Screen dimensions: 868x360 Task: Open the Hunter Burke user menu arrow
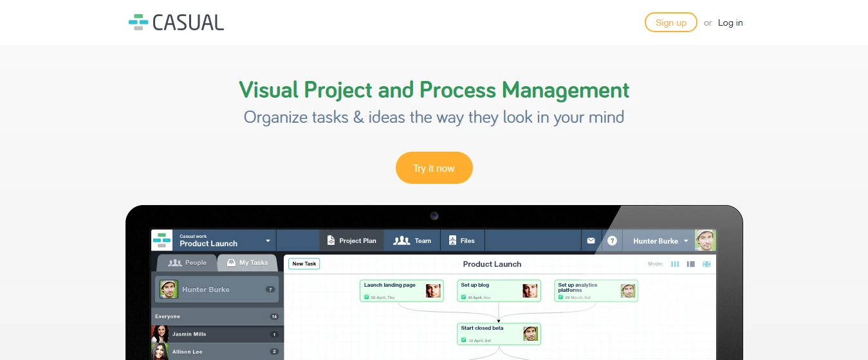(x=686, y=241)
